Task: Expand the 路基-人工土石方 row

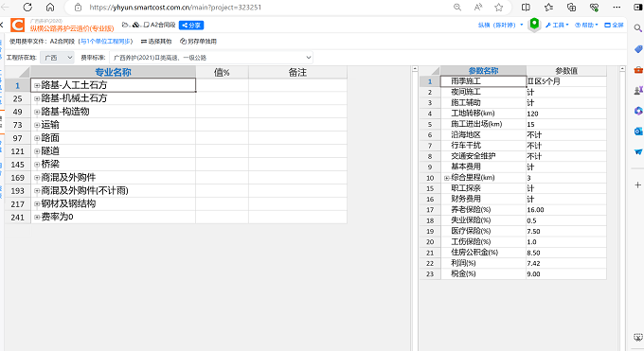Action: click(x=37, y=85)
